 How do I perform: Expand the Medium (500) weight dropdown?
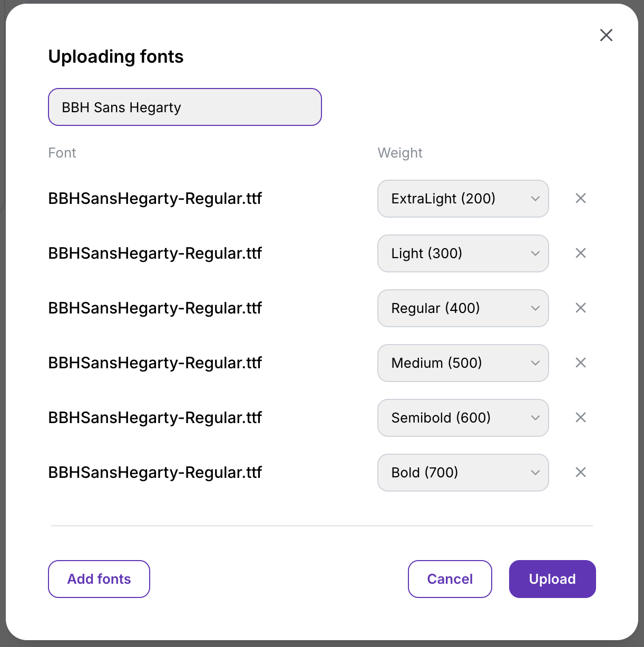click(x=463, y=363)
